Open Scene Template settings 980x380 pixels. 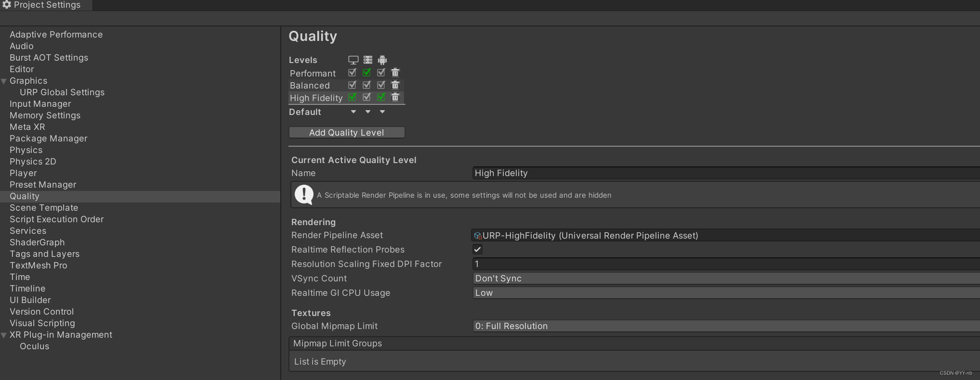44,208
